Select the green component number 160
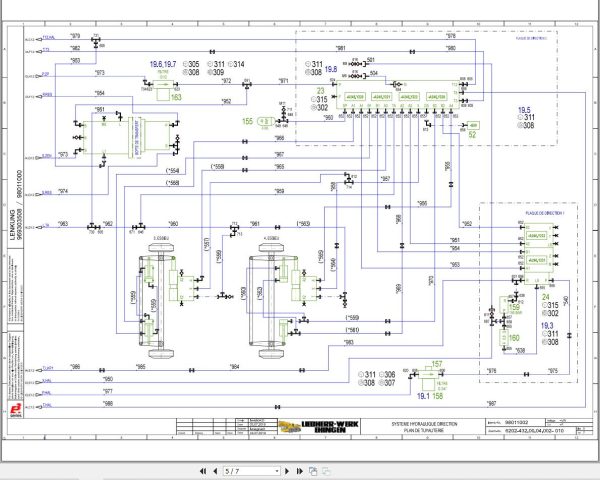600x480 pixels. click(514, 338)
